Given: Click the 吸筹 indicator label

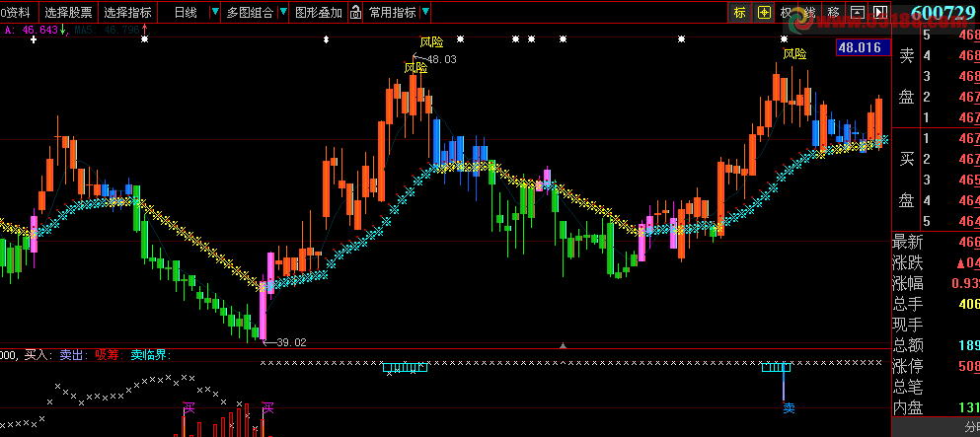Looking at the screenshot, I should coord(110,355).
